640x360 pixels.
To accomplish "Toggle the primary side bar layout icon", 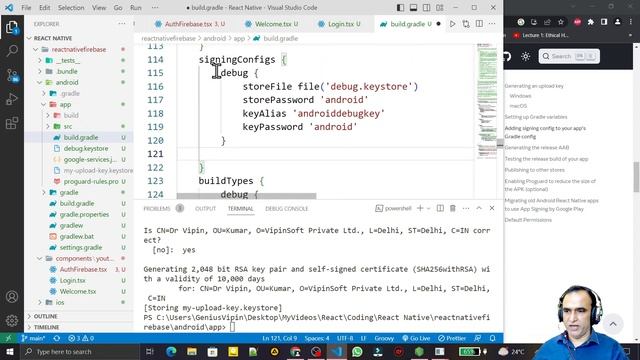I will coord(400,8).
